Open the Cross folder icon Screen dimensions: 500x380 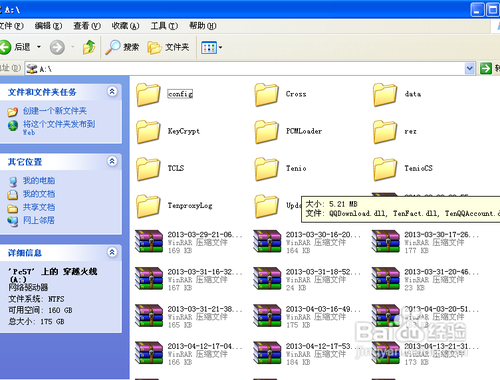coord(266,95)
